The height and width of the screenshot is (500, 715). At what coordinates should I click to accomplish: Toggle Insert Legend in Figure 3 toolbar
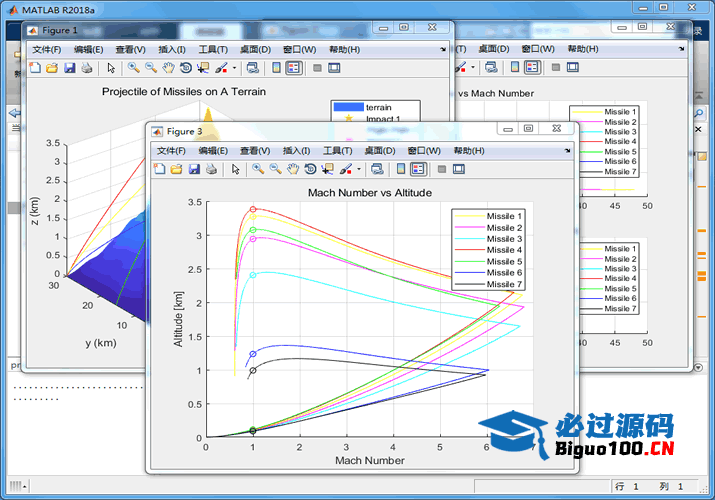tap(418, 169)
